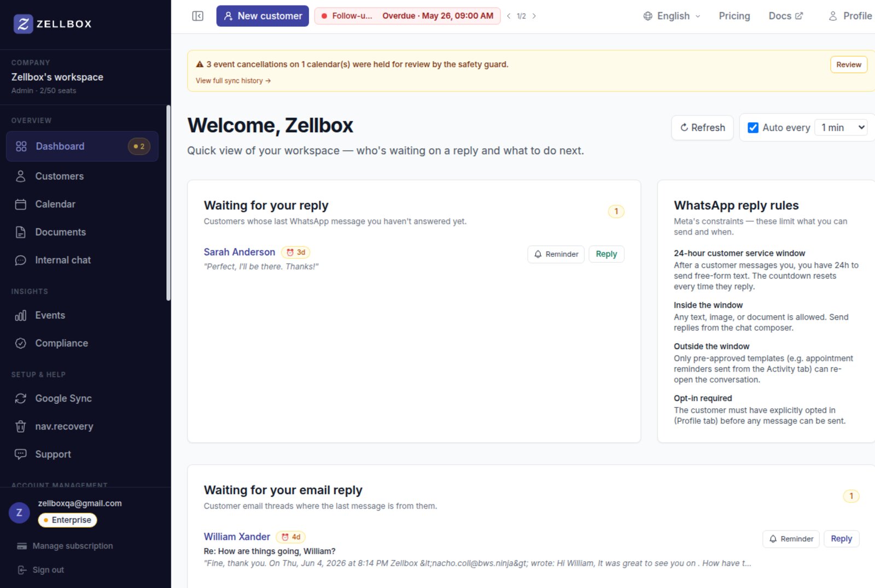Screen dimensions: 875x588
Task: Open View full sync history link
Action: click(x=233, y=80)
